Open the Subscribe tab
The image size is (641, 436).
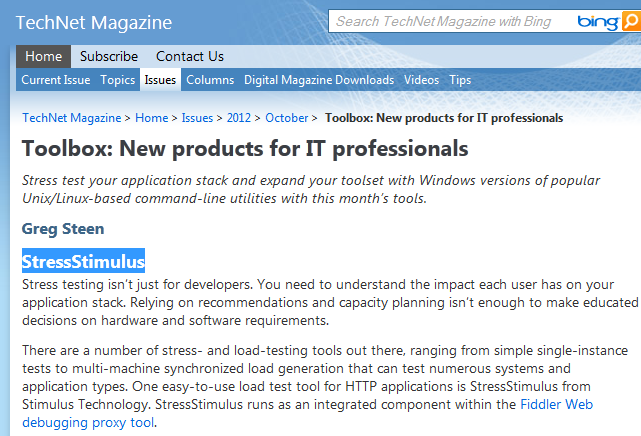[x=109, y=56]
